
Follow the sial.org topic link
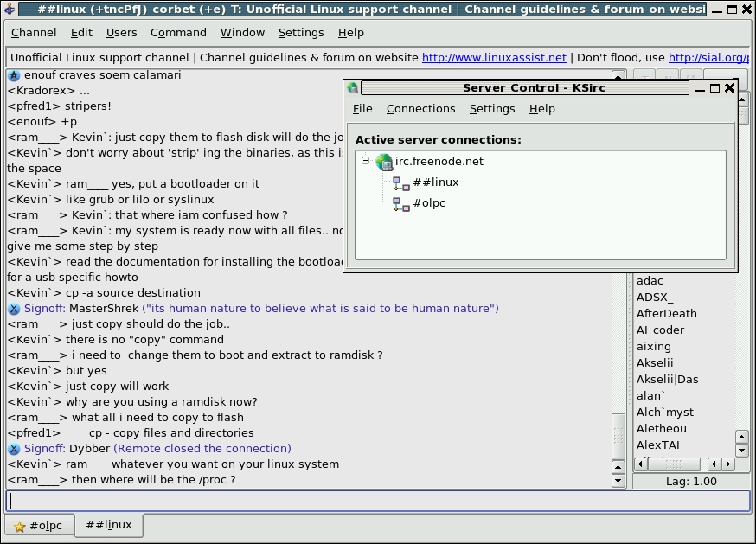[x=708, y=58]
